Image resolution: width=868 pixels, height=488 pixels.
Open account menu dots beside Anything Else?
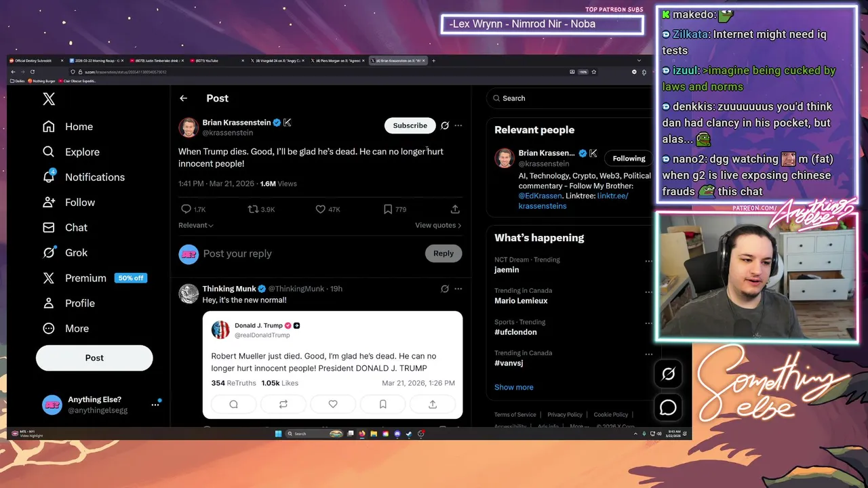click(x=155, y=405)
